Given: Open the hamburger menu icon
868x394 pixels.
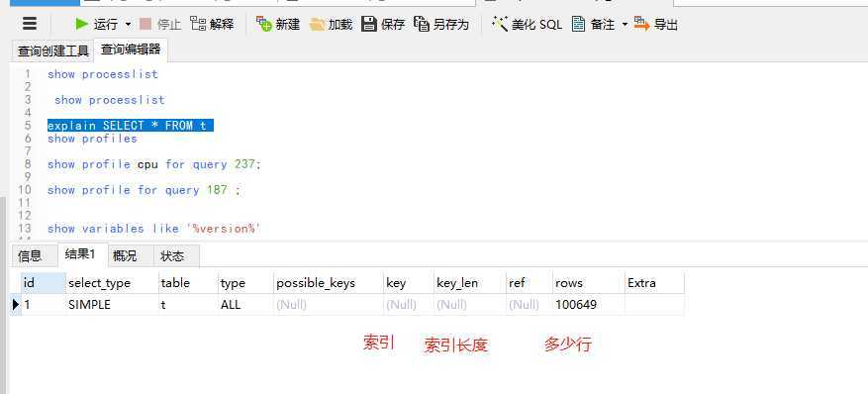Looking at the screenshot, I should pyautogui.click(x=30, y=24).
